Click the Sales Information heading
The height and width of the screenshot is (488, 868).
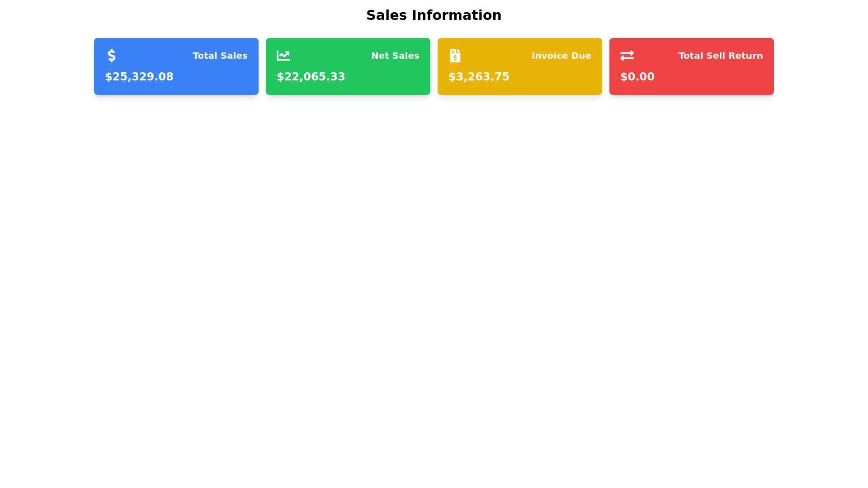pos(434,15)
